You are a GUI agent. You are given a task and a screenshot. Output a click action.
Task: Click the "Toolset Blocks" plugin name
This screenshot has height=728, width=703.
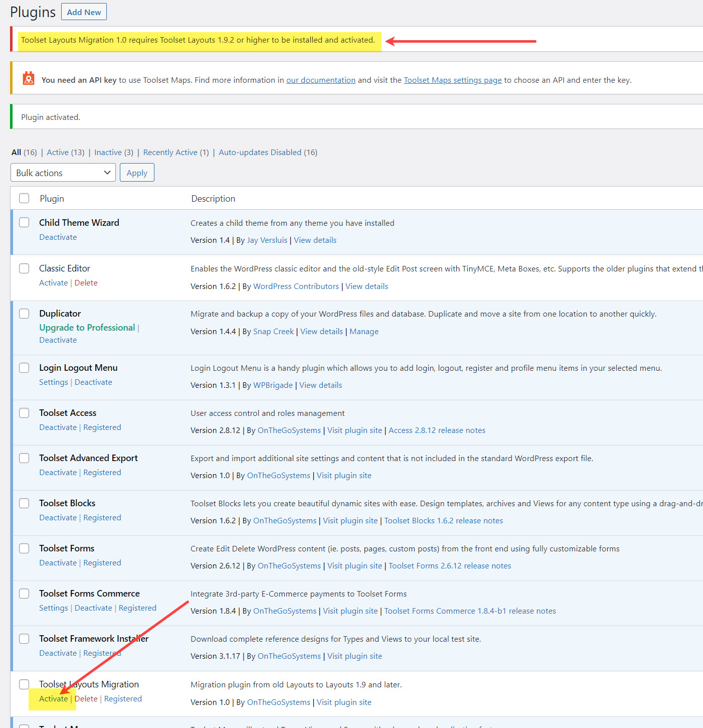pyautogui.click(x=67, y=503)
